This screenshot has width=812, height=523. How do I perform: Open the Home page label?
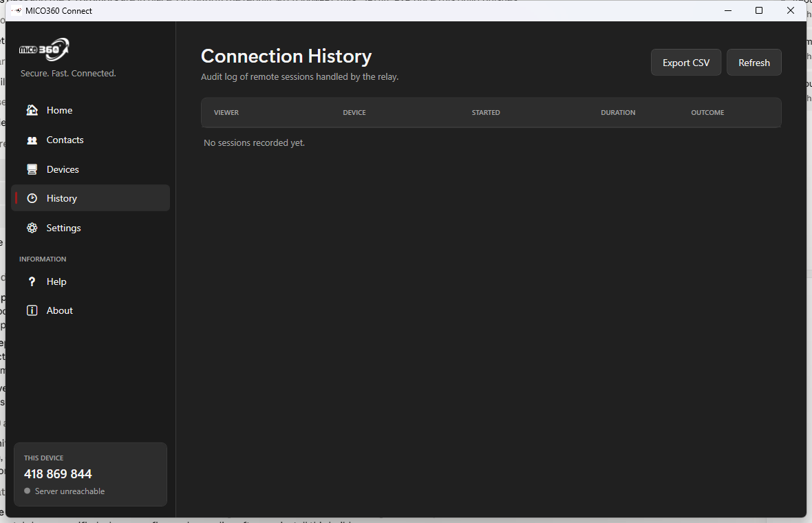(x=60, y=110)
